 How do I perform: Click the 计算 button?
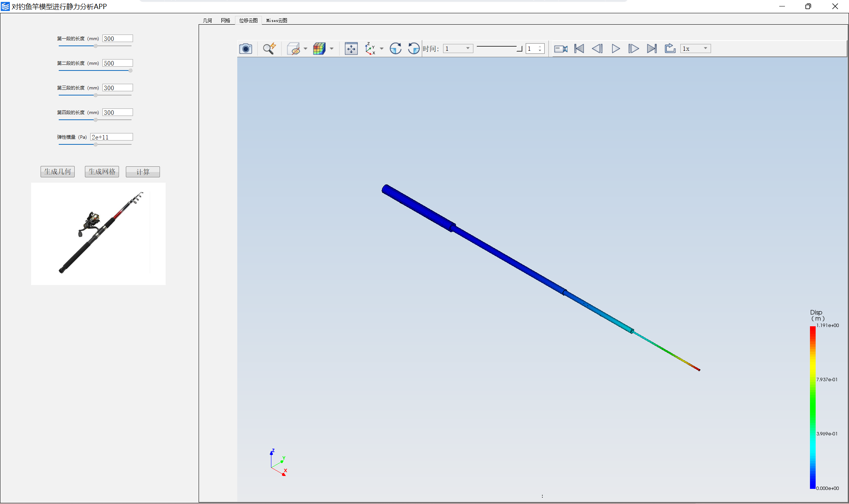click(143, 172)
